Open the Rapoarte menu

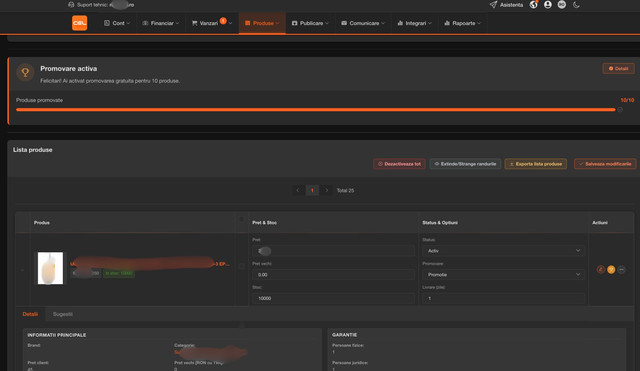click(462, 23)
